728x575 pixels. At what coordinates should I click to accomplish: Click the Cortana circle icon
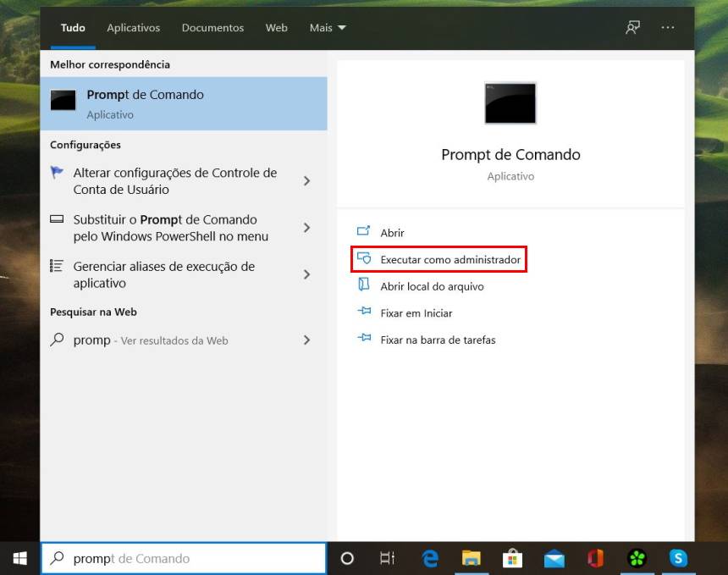tap(347, 558)
